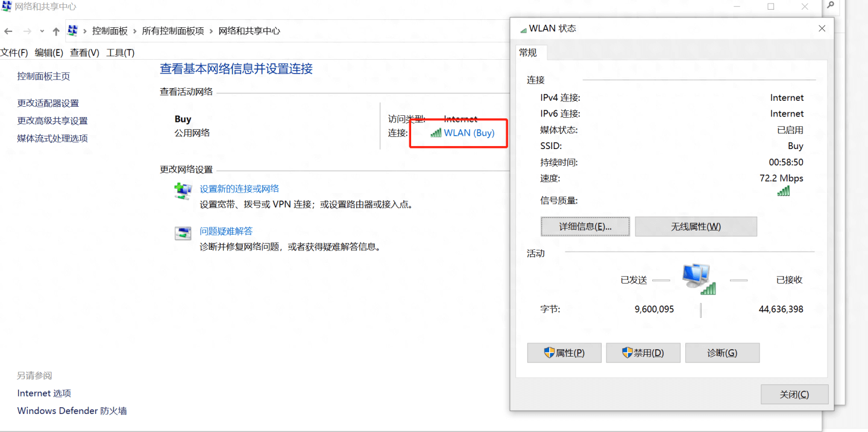Click the 无线属性(W) button

[x=696, y=226]
